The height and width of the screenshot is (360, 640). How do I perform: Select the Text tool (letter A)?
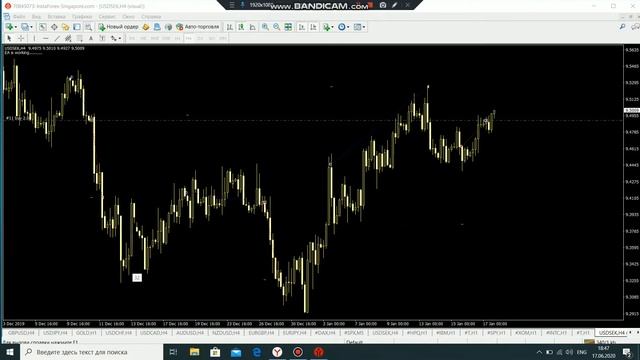pos(91,38)
